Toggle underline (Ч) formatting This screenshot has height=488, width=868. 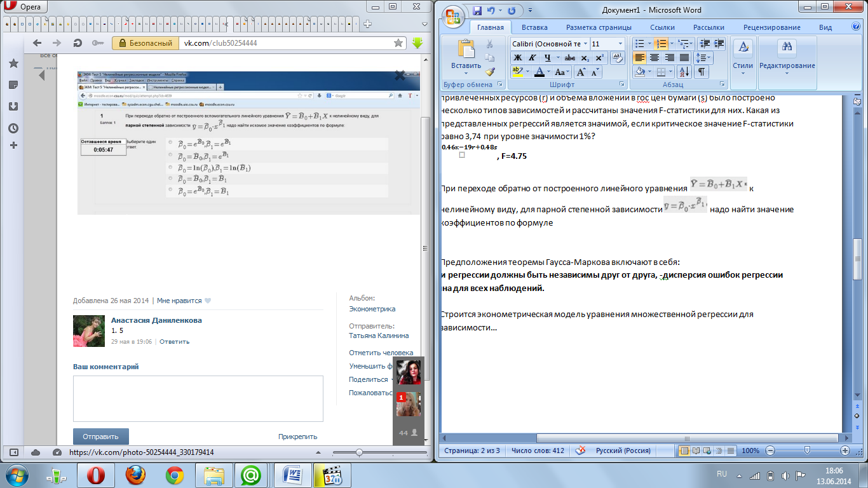pyautogui.click(x=547, y=58)
